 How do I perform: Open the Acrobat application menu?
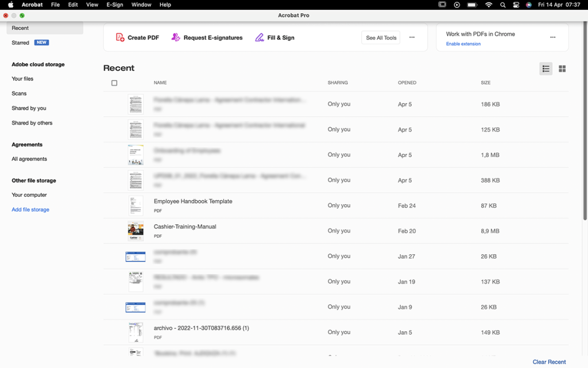[32, 5]
